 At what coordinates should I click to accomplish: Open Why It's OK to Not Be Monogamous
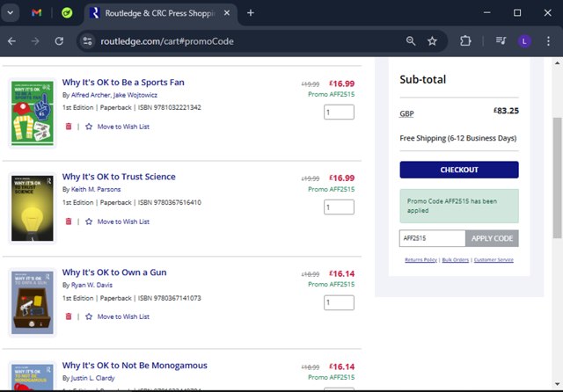(135, 365)
